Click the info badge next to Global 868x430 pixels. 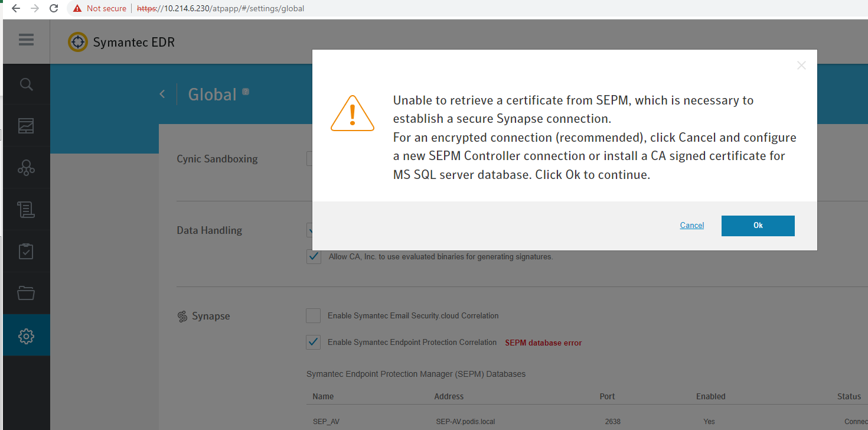point(246,92)
